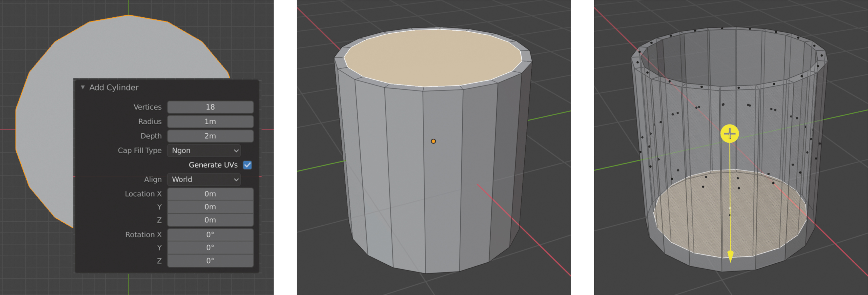868x295 pixels.
Task: Click the Location Y value field
Action: (x=210, y=207)
